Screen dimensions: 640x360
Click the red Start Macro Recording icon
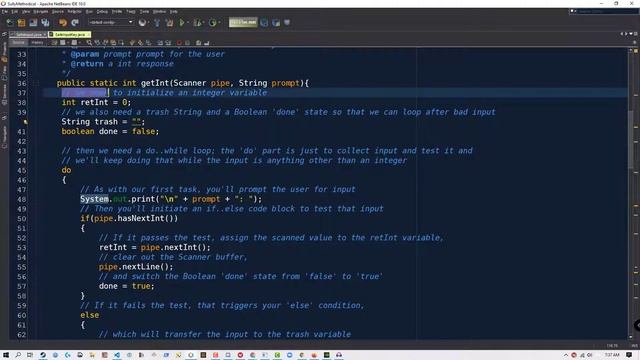(x=180, y=42)
